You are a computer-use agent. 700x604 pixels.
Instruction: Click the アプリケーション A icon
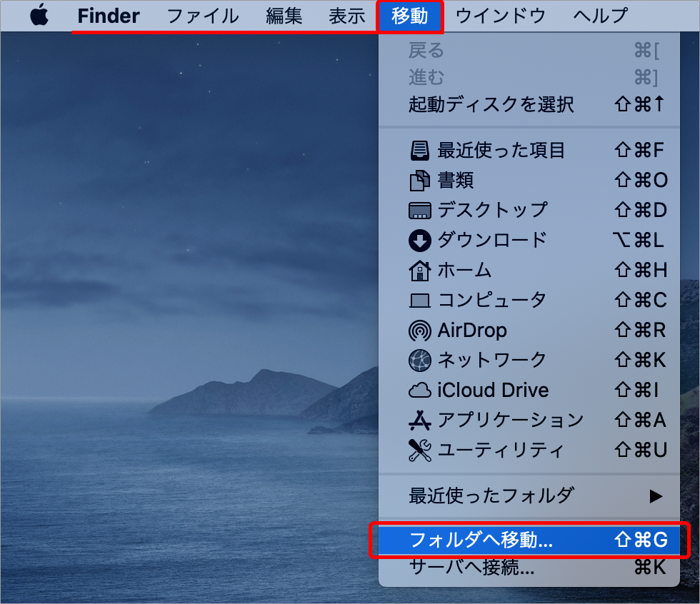coord(420,421)
